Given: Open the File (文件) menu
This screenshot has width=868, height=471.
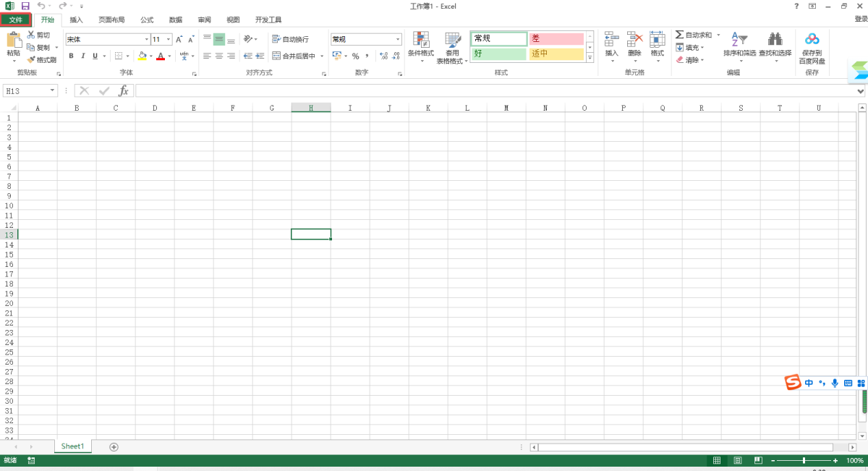Looking at the screenshot, I should click(x=15, y=20).
